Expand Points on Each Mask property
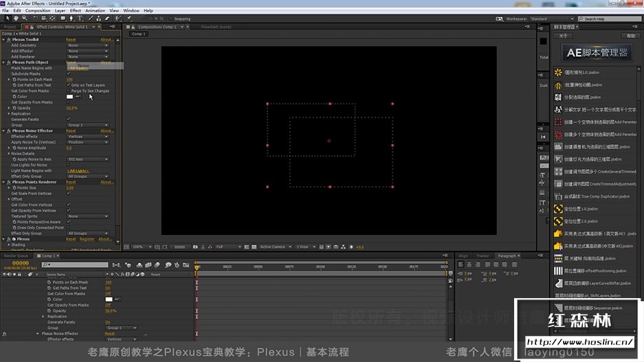This screenshot has height=362, width=644. coord(9,80)
